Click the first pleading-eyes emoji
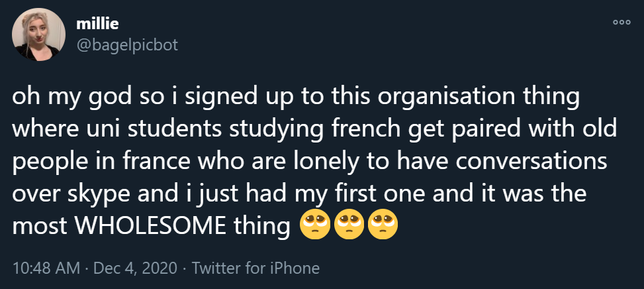This screenshot has width=644, height=289. 315,226
